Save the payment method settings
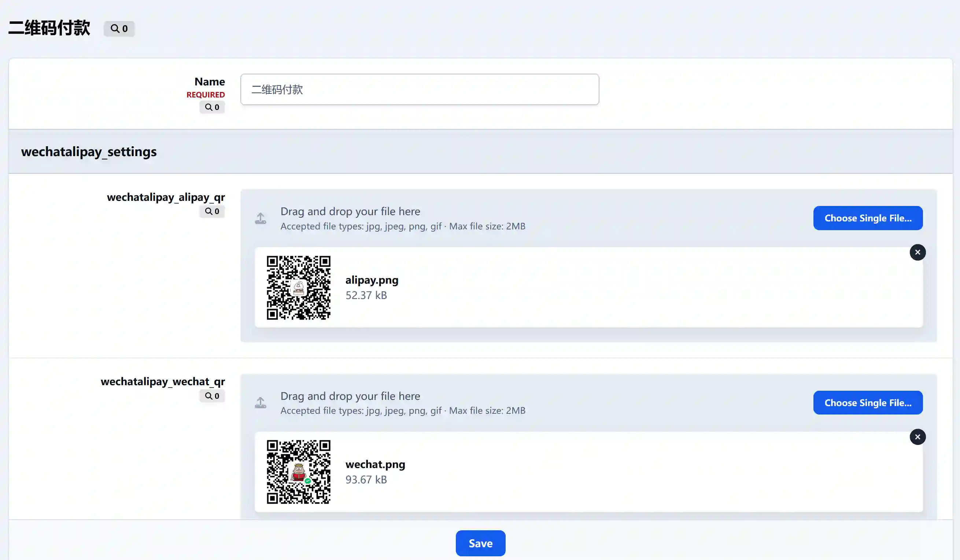960x560 pixels. coord(480,543)
